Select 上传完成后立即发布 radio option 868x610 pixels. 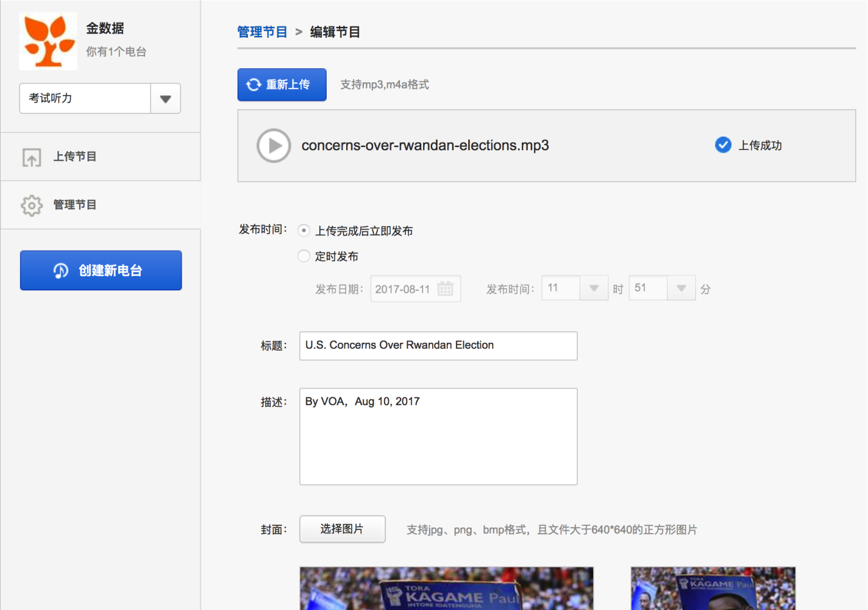(304, 231)
